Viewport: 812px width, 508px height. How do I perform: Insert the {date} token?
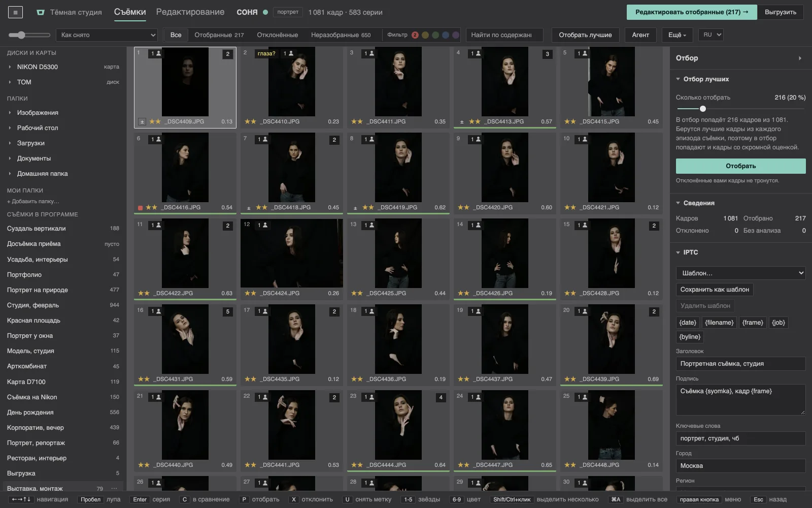[x=688, y=323]
